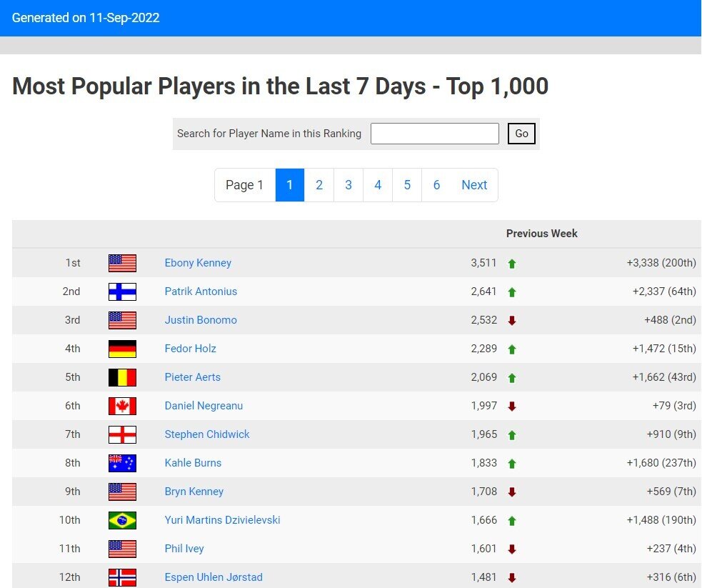
Task: Click the Canadian flag beside Daniel Negreanu
Action: tap(122, 407)
